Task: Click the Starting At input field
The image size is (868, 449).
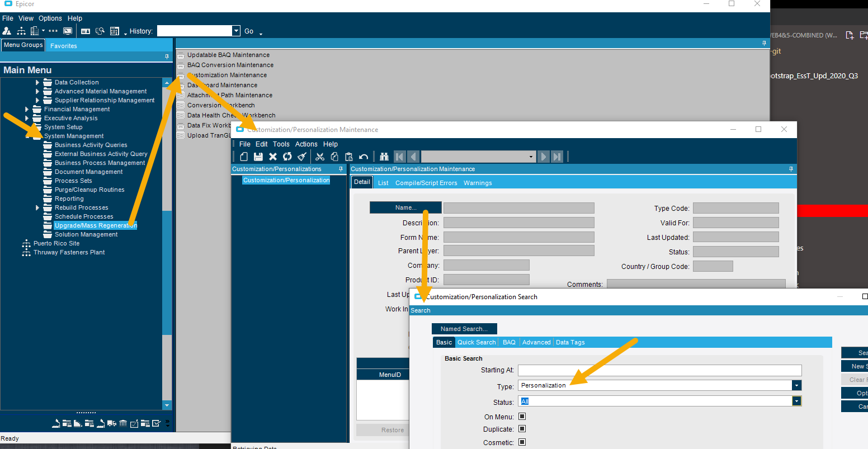Action: (660, 370)
